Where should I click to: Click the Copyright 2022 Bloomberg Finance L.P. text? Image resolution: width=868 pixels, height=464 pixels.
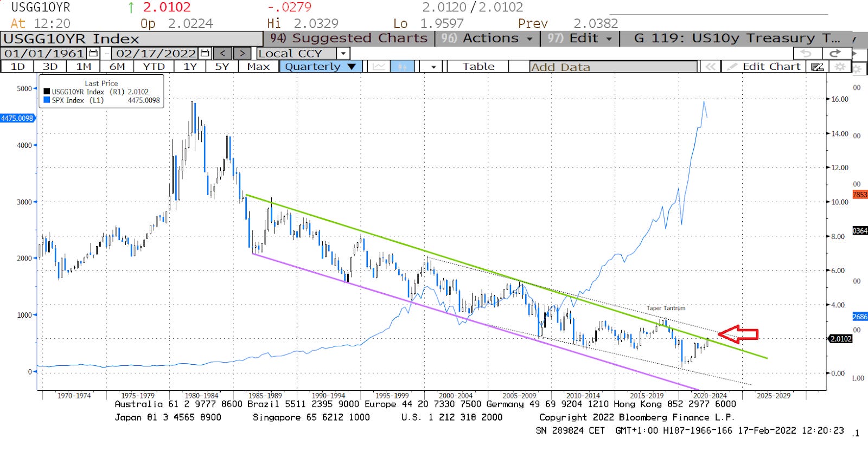636,417
